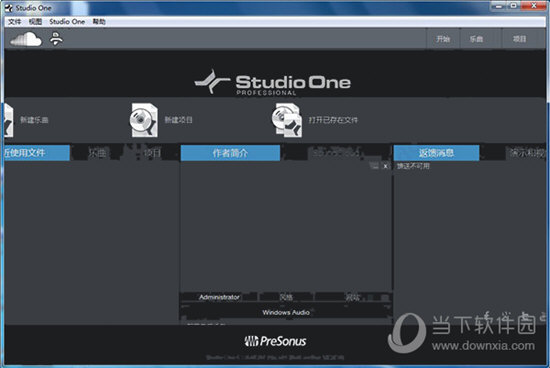This screenshot has width=550, height=368.
Task: Click the 风格 genre field
Action: click(286, 297)
